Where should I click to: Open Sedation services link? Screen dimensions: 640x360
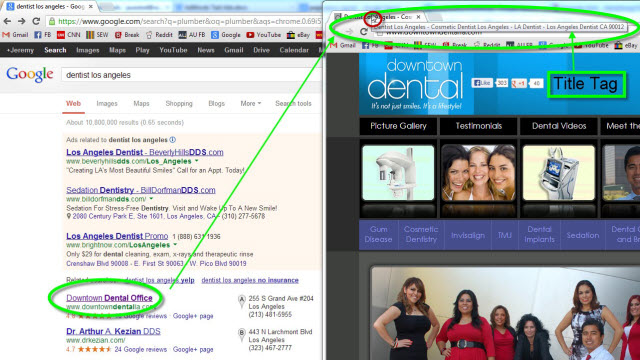(582, 236)
